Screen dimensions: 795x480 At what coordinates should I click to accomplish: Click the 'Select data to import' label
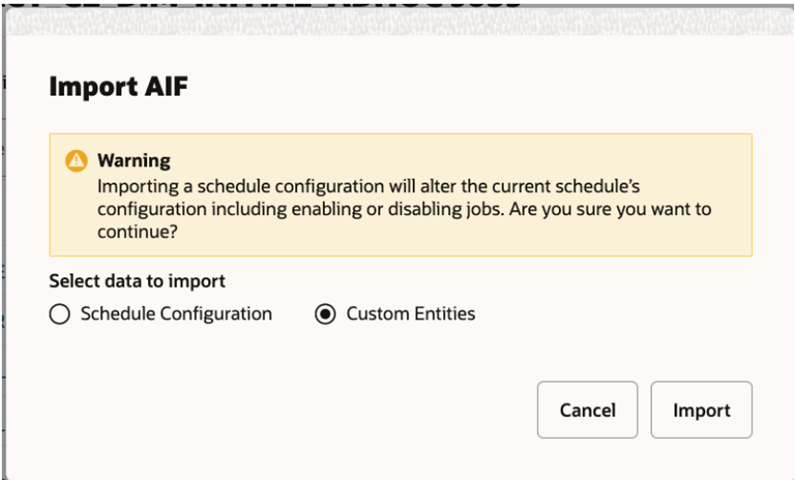[x=137, y=281]
